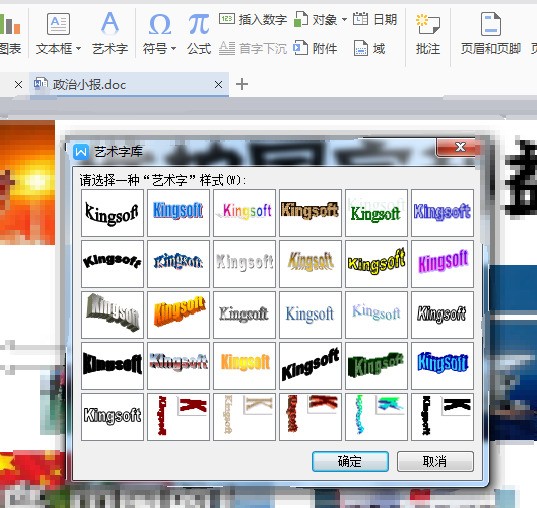This screenshot has height=508, width=537.
Task: Pick the red-brown blurred vertical style
Action: pyautogui.click(x=310, y=417)
